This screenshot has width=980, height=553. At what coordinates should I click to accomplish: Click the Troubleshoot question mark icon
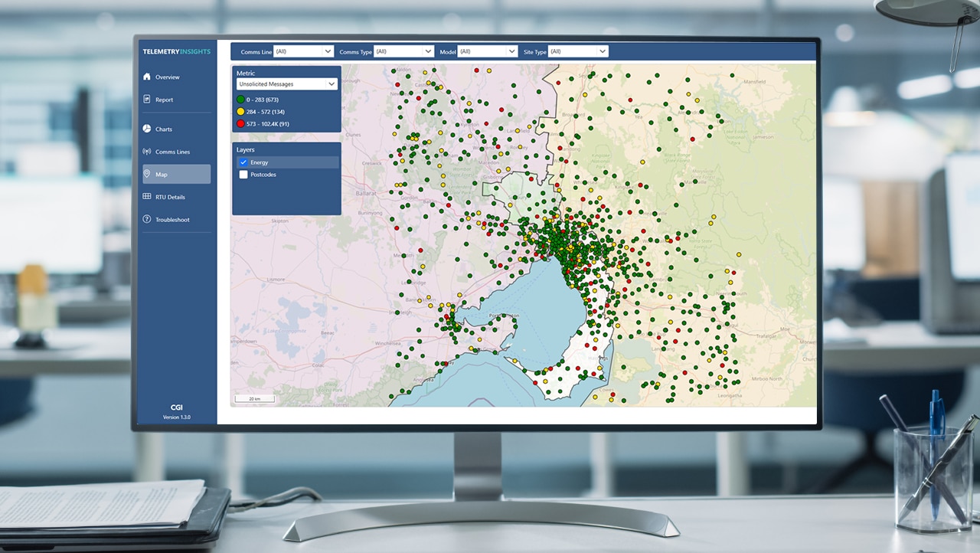pyautogui.click(x=147, y=219)
